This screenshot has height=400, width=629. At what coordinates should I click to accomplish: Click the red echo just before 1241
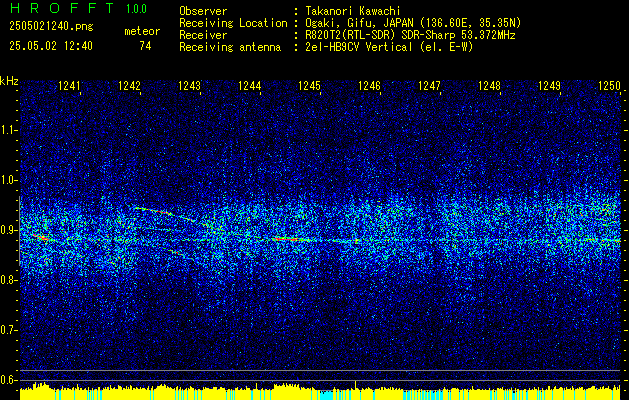[x=41, y=237]
